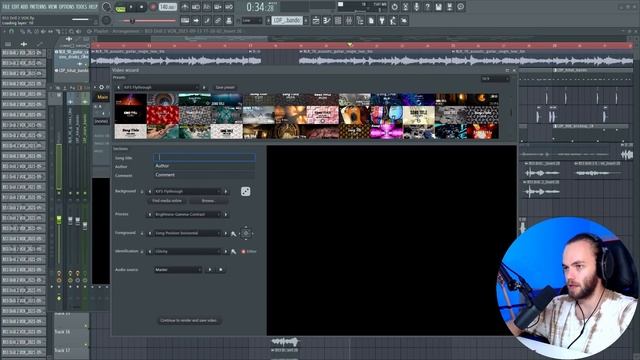Click previous arrow beside Background dropdown

(150, 191)
